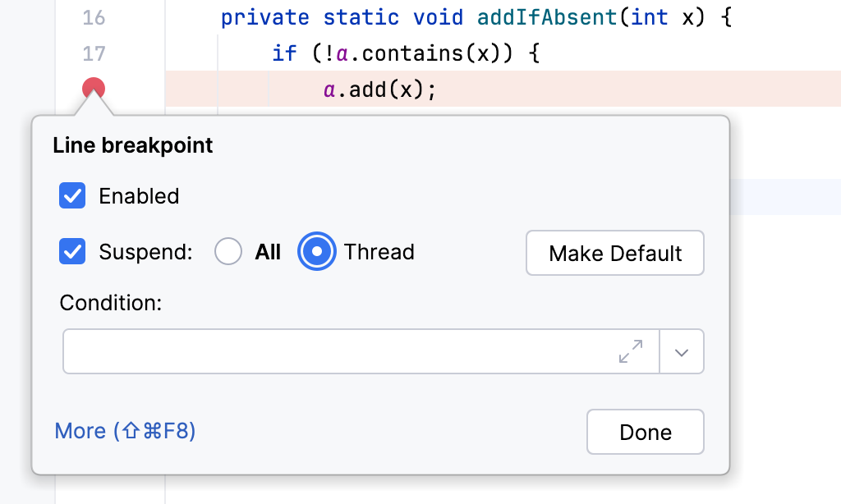
Task: Uncheck the Enabled checkbox
Action: pyautogui.click(x=72, y=195)
